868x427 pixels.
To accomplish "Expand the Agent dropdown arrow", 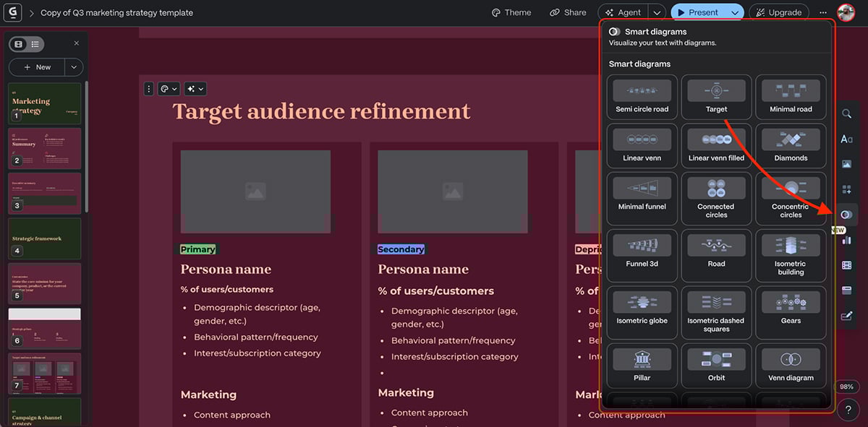I will point(657,12).
